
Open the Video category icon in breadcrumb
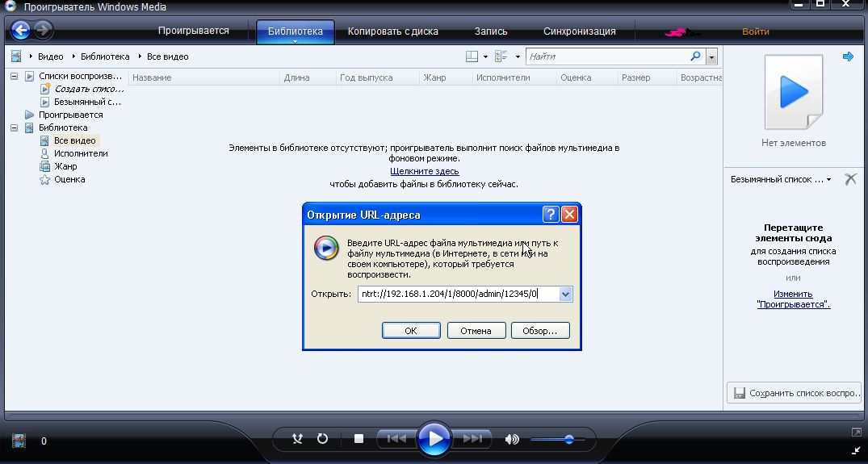pos(17,56)
